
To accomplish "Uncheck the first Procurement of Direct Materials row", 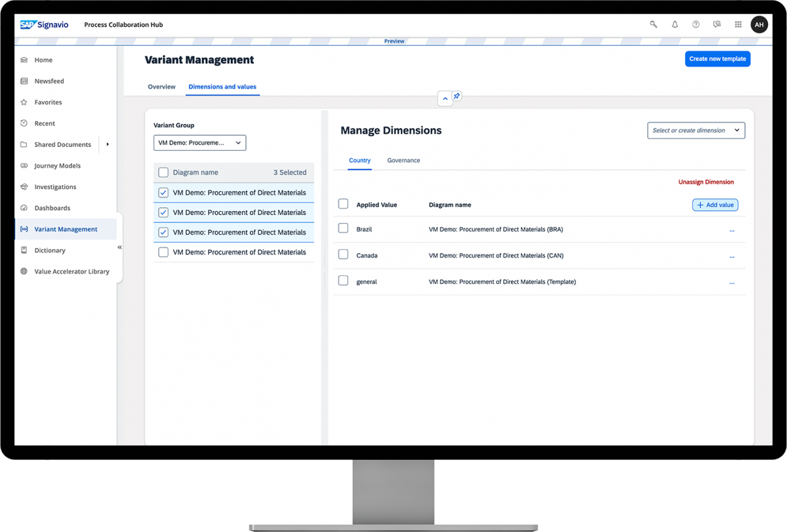I will click(x=163, y=192).
